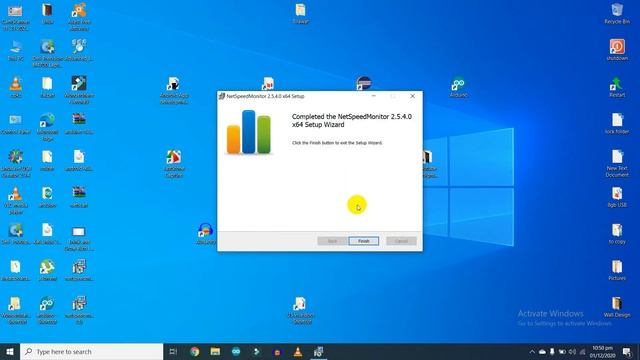Open Task View from the taskbar
This screenshot has height=360, width=640.
pyautogui.click(x=173, y=351)
